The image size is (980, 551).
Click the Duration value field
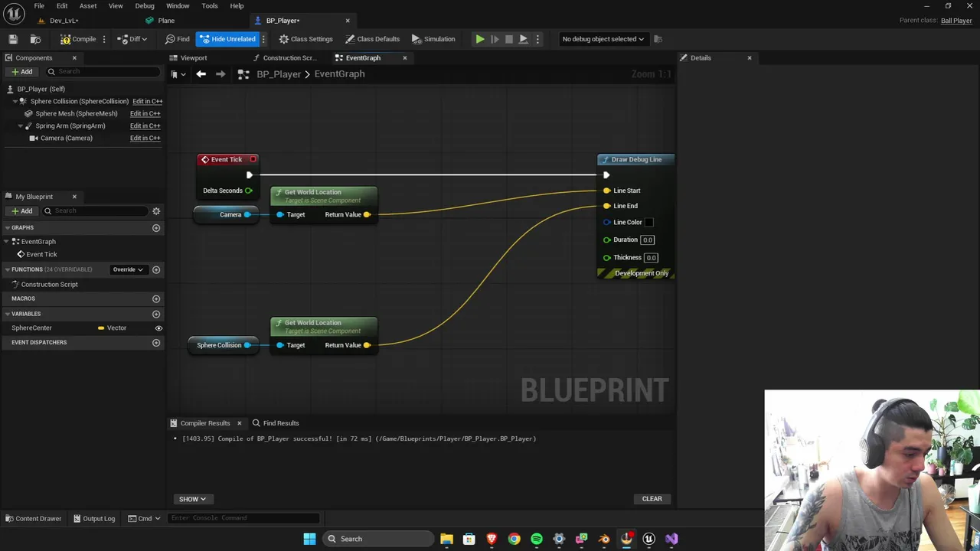coord(648,240)
